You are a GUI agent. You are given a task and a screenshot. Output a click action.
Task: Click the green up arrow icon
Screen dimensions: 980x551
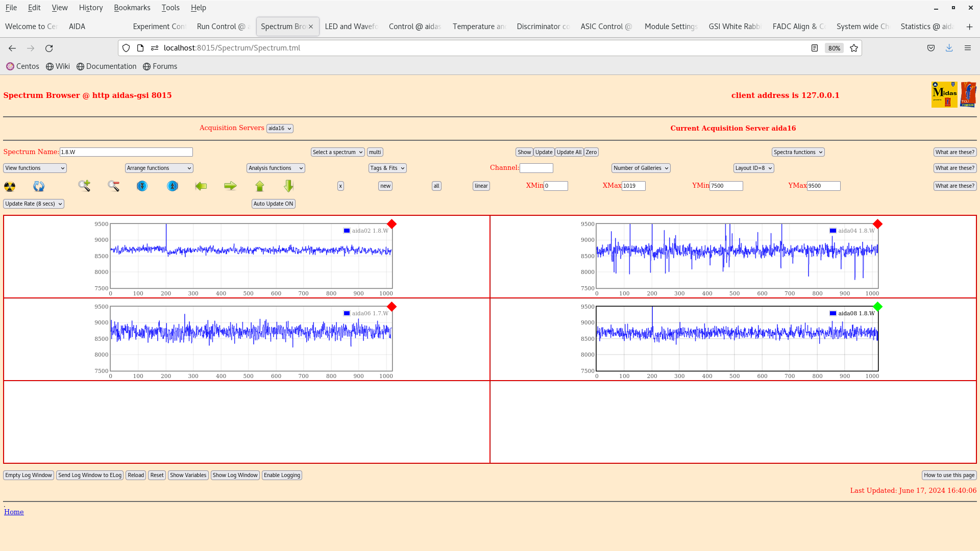[x=260, y=186]
